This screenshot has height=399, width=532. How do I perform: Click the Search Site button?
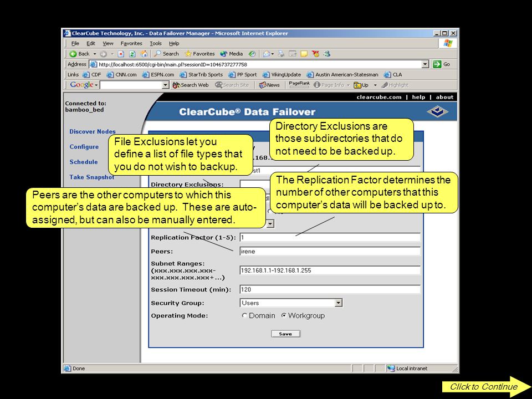232,85
